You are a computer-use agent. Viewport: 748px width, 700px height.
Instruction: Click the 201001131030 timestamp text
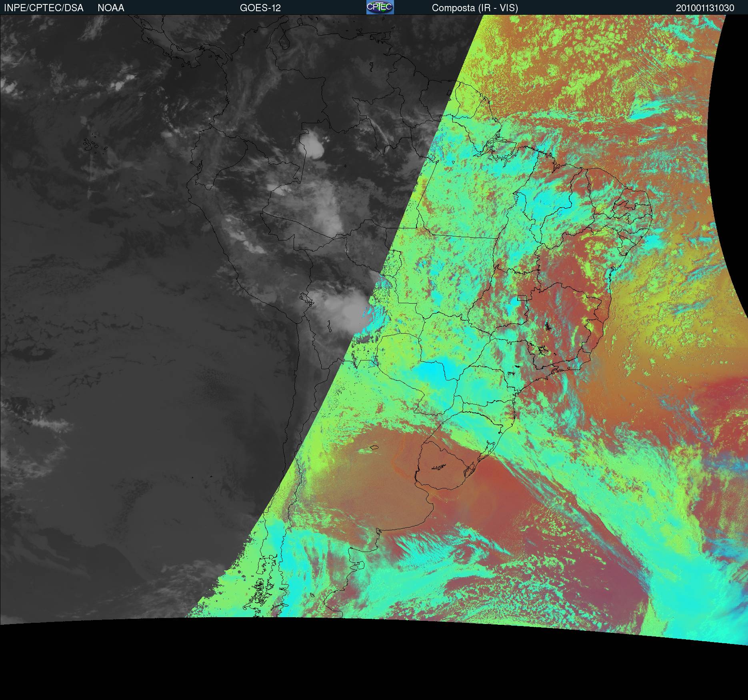(x=705, y=8)
